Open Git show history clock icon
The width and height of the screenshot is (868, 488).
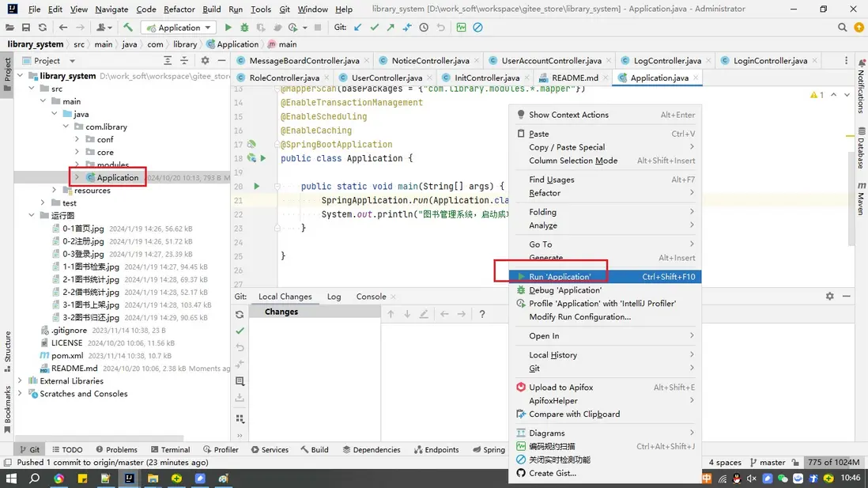click(424, 28)
